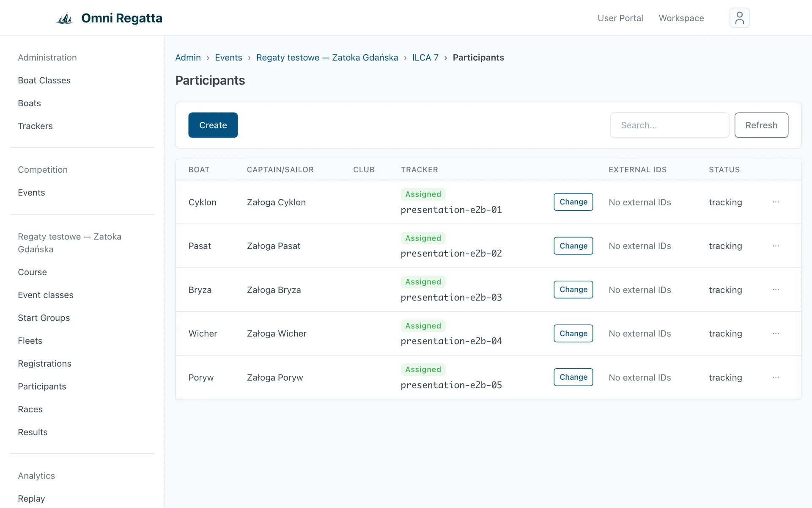812x508 pixels.
Task: Focus the Search participants field
Action: click(x=669, y=125)
